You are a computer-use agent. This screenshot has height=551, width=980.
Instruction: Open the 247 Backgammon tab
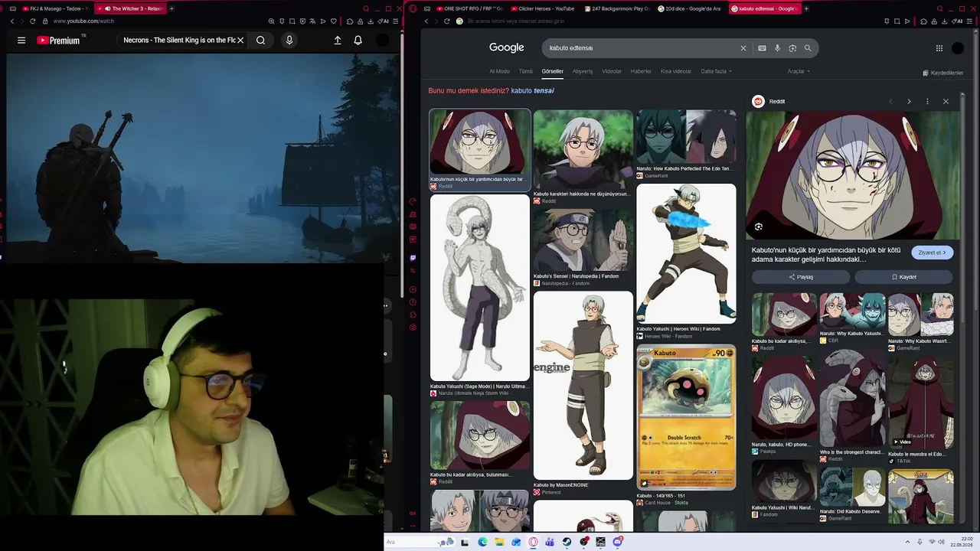click(618, 8)
